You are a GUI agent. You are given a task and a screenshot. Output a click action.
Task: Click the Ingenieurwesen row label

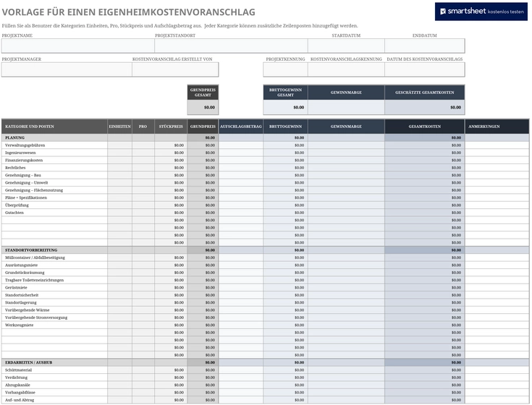(20, 153)
